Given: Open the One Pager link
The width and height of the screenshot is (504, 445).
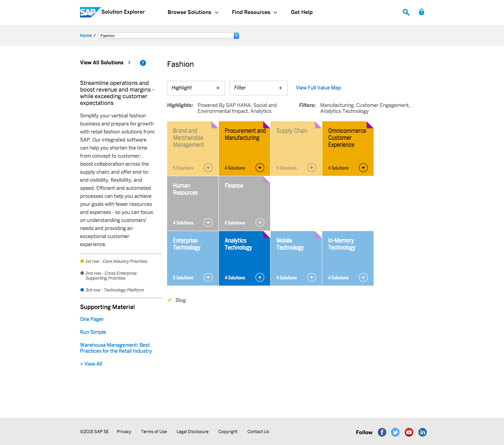Looking at the screenshot, I should (x=92, y=319).
